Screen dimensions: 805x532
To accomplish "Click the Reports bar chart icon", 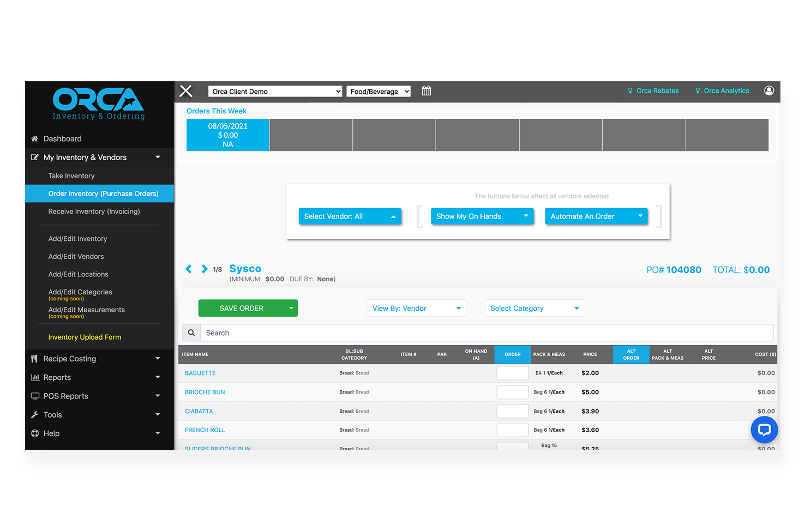I will 35,377.
